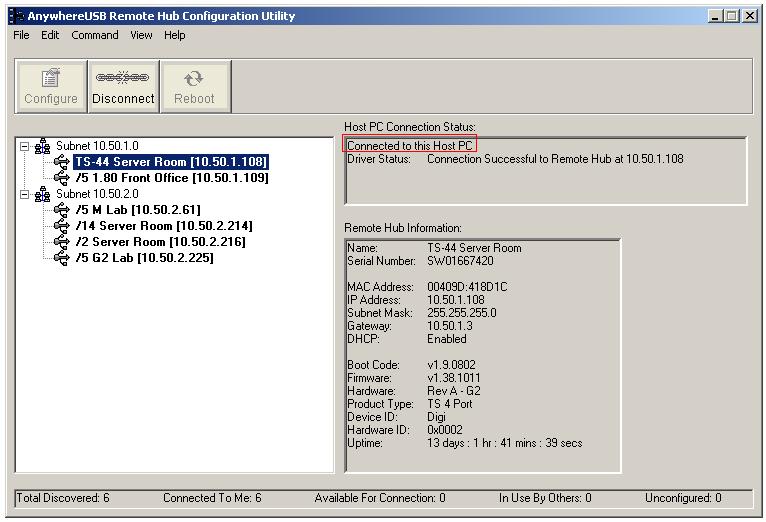Click the Disconnect toolbar button
766x522 pixels.
click(123, 86)
